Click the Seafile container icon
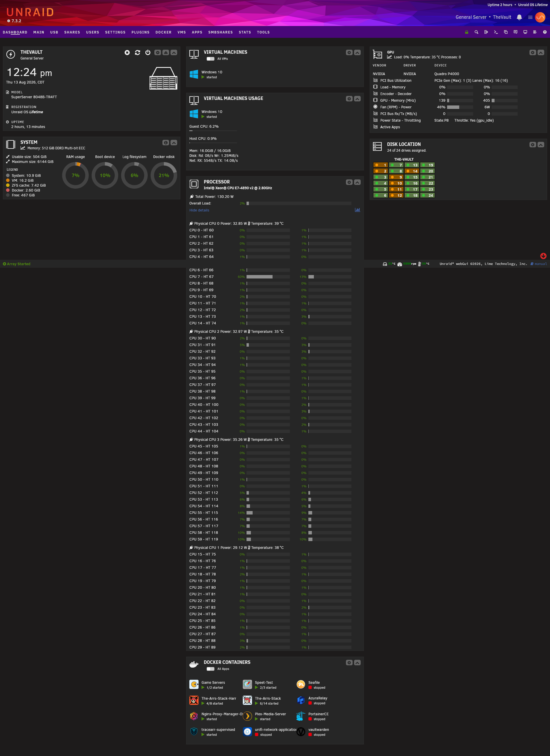The image size is (550, 756). [x=301, y=685]
